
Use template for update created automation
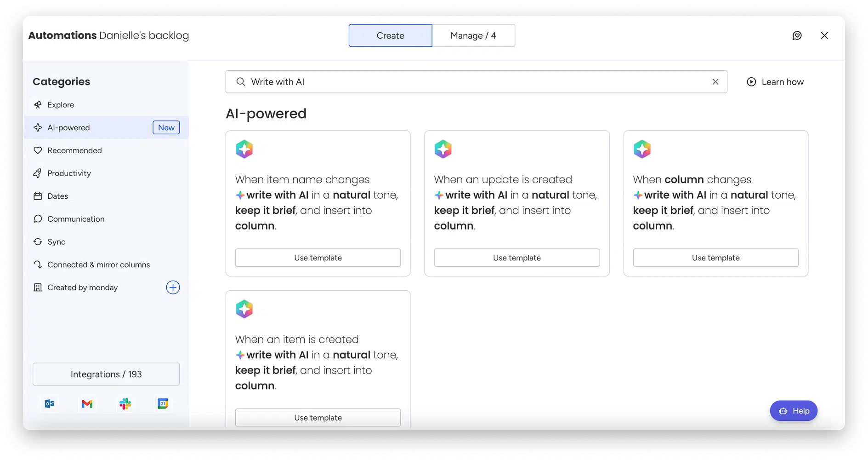coord(516,258)
